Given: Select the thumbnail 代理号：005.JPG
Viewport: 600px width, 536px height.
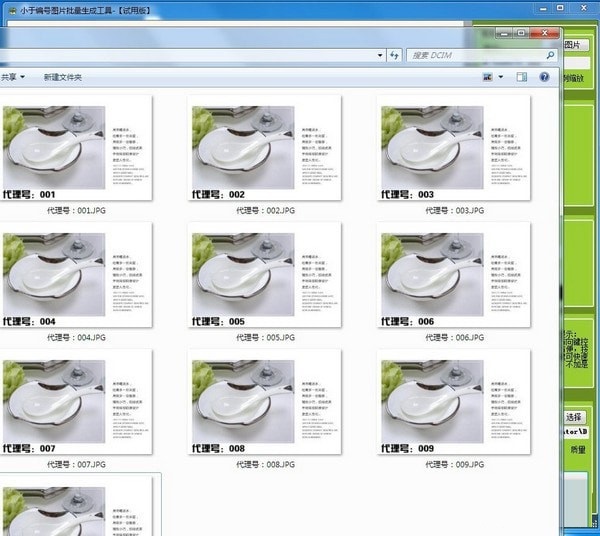Looking at the screenshot, I should pos(264,275).
